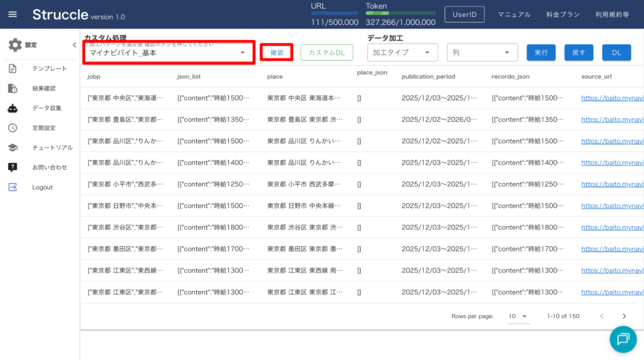Open 料金プラン in the top menu
The width and height of the screenshot is (644, 360).
[562, 14]
